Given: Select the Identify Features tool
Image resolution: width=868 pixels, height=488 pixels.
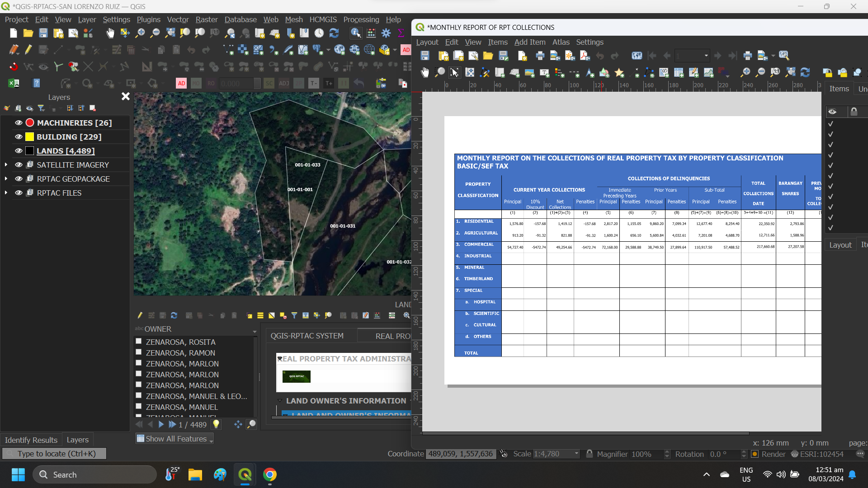Looking at the screenshot, I should tap(356, 33).
